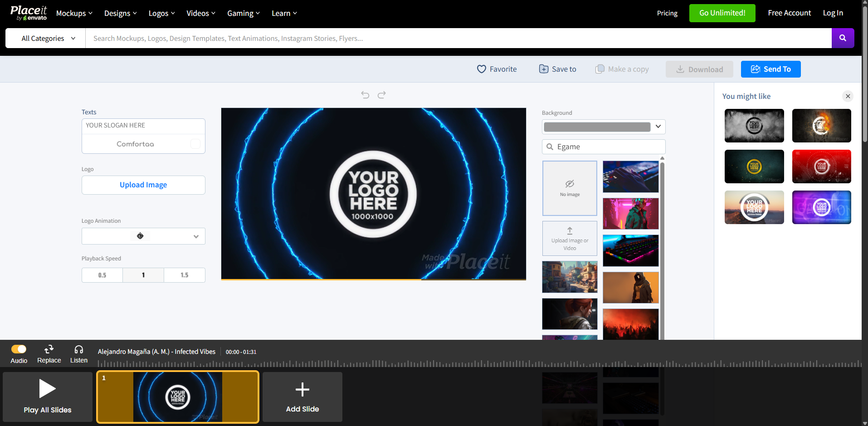
Task: Open the Videos menu
Action: [200, 13]
